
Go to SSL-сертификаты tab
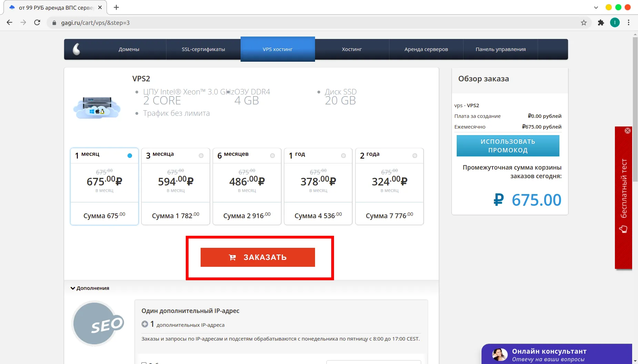click(203, 49)
